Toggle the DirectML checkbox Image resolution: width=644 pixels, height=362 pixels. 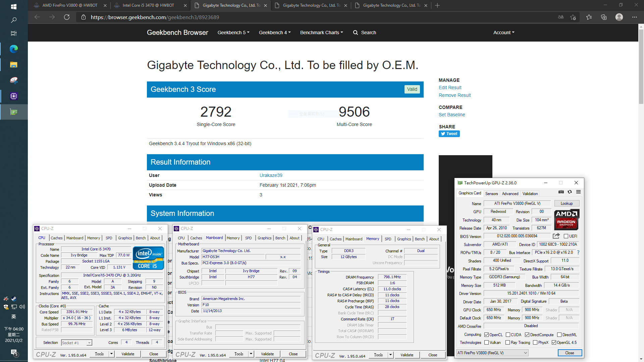pyautogui.click(x=559, y=335)
